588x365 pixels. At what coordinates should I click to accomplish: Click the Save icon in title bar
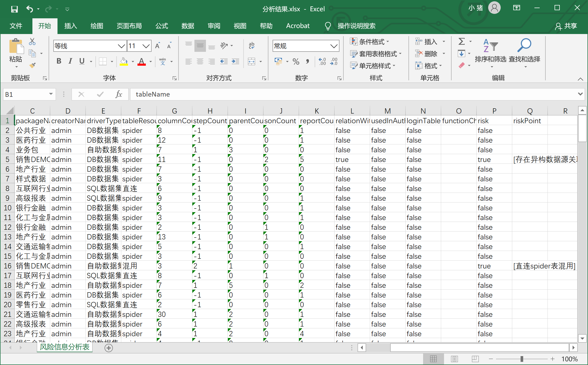pos(14,9)
